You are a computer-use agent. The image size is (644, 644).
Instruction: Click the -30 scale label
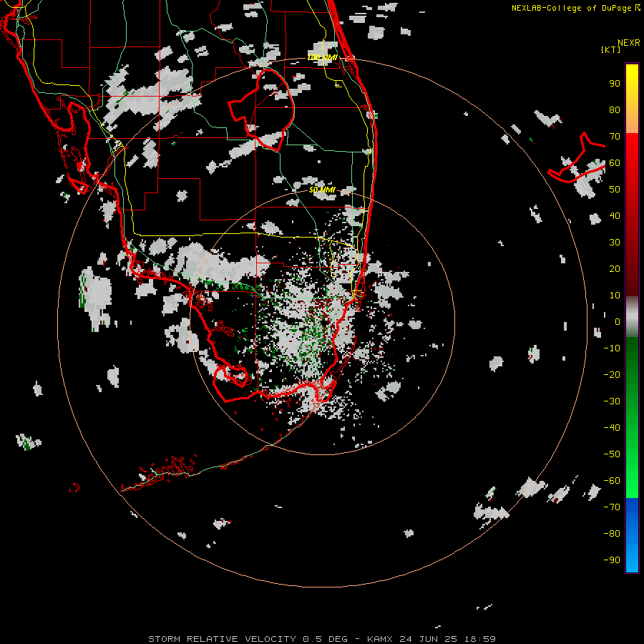(x=612, y=401)
